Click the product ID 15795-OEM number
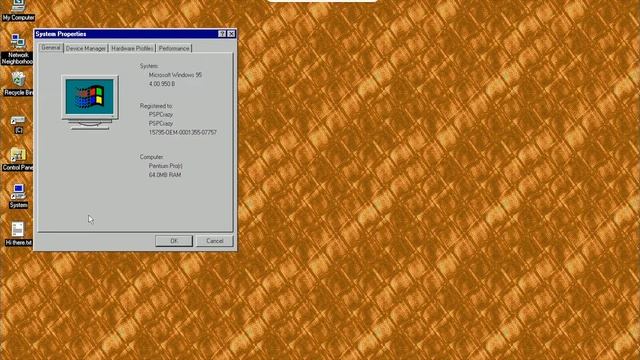640x360 pixels. [182, 132]
